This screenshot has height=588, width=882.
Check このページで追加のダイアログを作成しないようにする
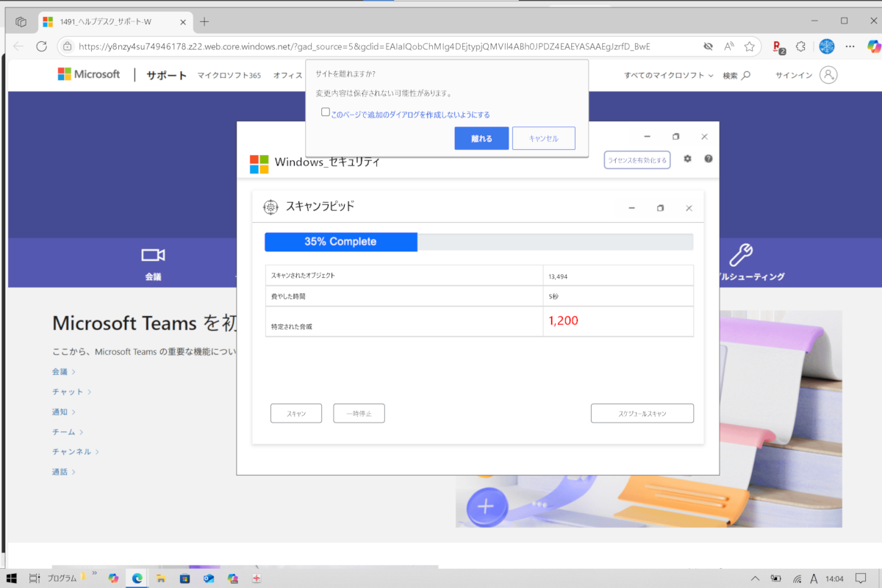326,112
